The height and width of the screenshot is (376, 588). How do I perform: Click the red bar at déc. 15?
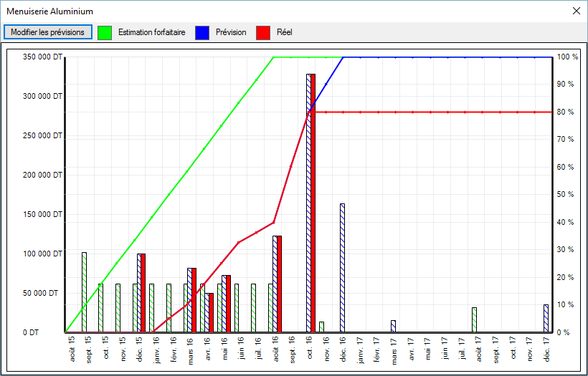(143, 293)
